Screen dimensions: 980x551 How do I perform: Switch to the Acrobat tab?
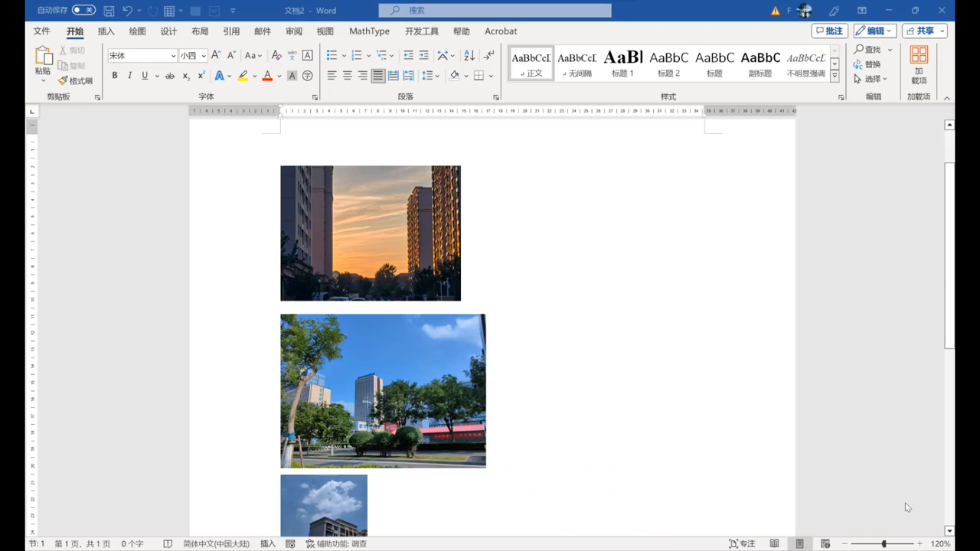point(501,31)
